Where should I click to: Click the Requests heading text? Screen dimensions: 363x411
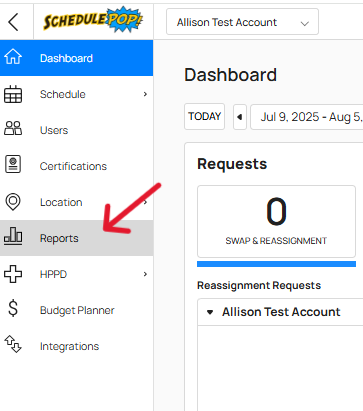[x=232, y=164]
